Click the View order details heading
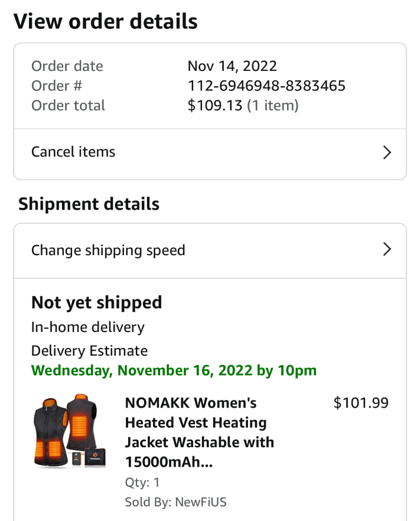 point(106,21)
